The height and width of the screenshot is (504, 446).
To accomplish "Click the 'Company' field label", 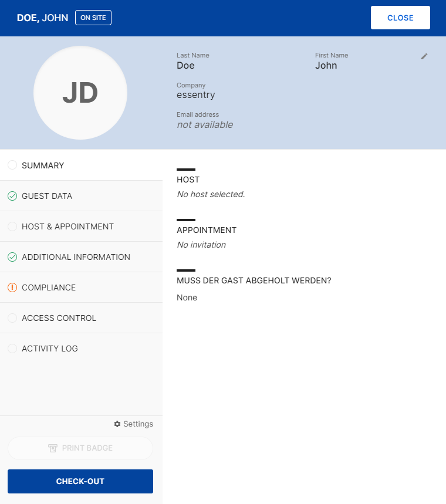I will (x=191, y=85).
